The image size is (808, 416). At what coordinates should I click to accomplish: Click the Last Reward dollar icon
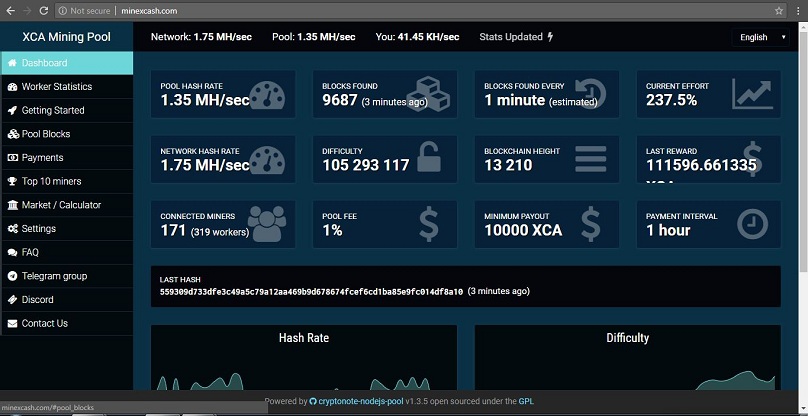point(752,159)
